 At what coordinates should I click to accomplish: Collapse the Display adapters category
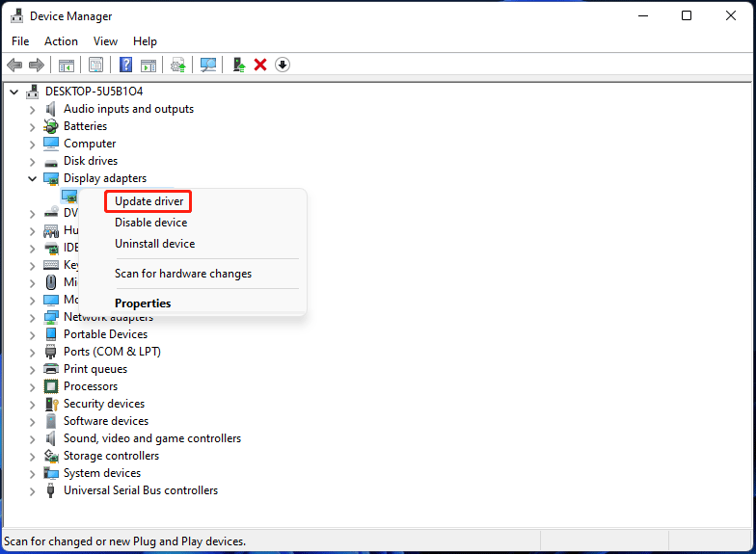click(32, 178)
